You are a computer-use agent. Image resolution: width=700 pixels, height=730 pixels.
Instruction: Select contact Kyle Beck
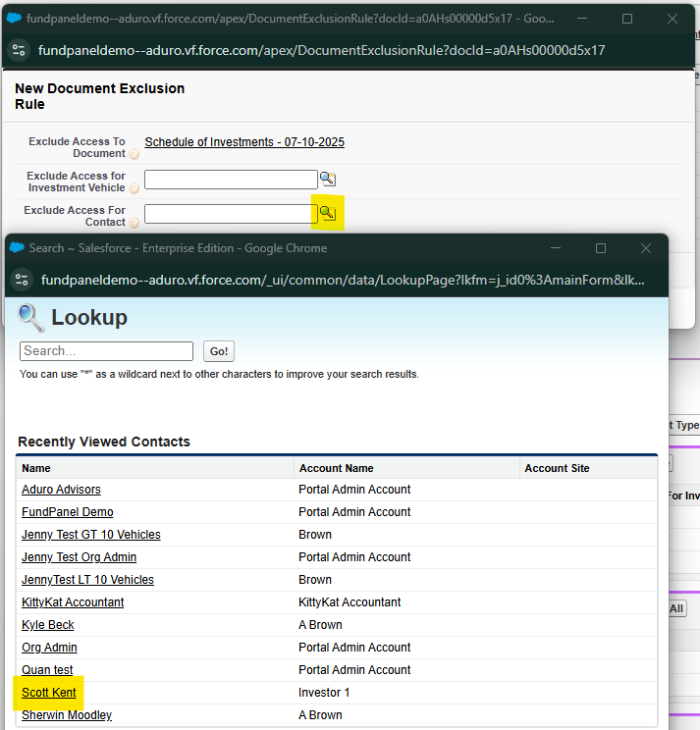click(47, 625)
